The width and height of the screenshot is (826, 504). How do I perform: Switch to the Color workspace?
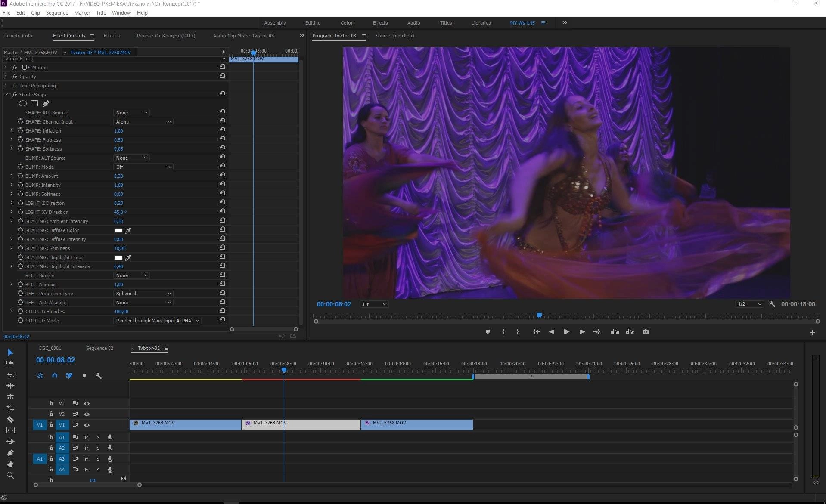click(x=347, y=23)
